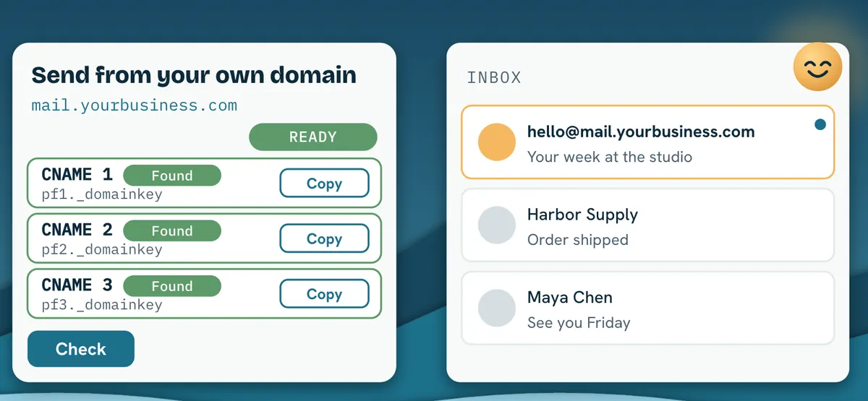Click the CNAME 1 label
Viewport: 868px width, 401px height.
click(77, 174)
